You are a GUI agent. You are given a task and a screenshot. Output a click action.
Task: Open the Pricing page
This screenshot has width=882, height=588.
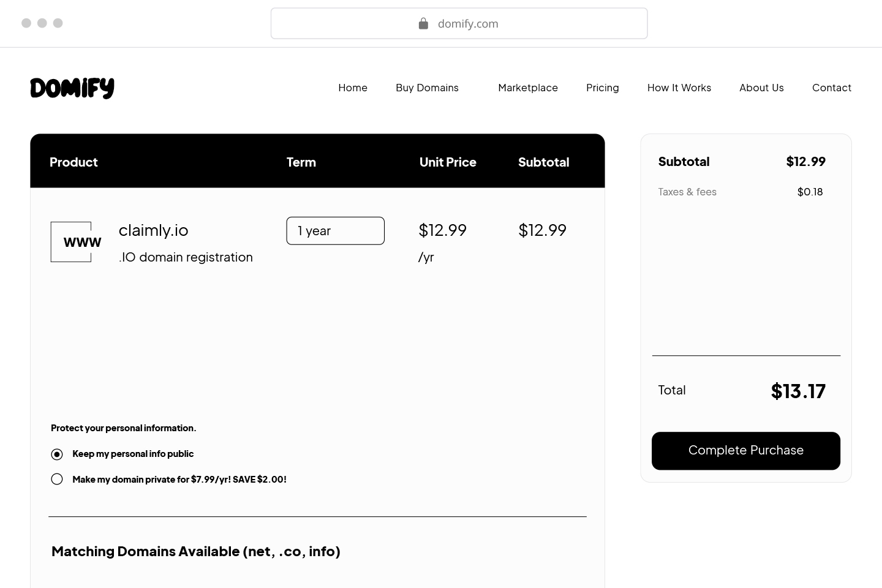click(603, 88)
